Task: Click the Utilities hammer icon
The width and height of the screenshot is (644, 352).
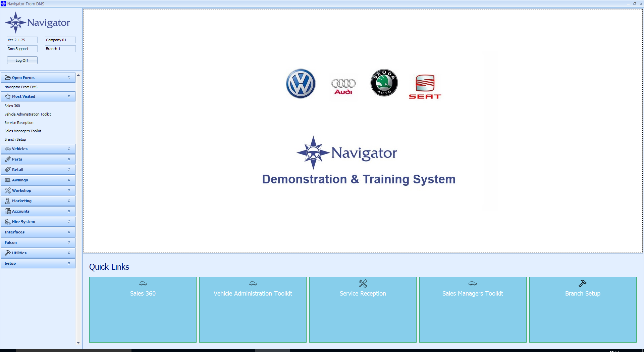Action: click(x=7, y=253)
